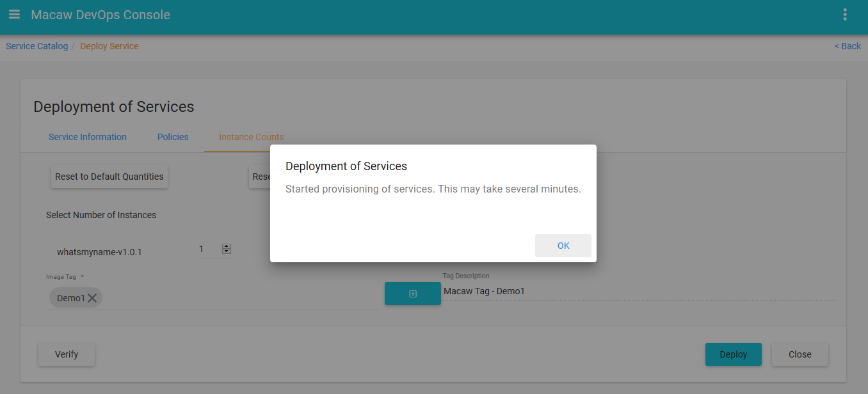Click the Deploy Service breadcrumb
This screenshot has height=394, width=868.
(109, 46)
